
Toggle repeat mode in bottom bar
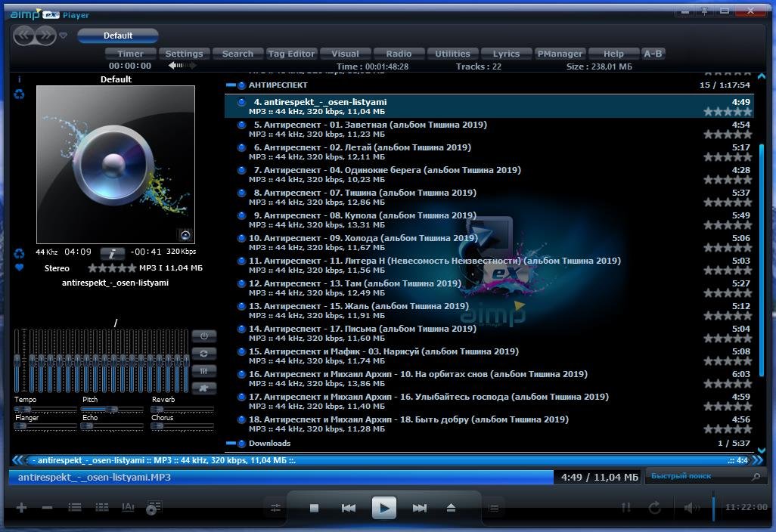[654, 508]
